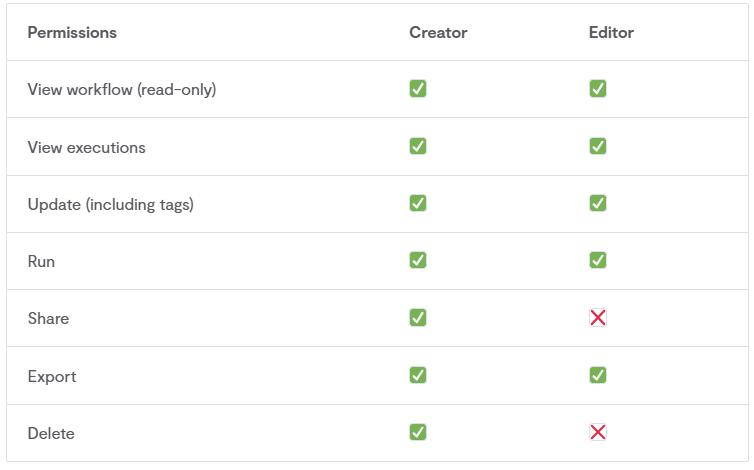
Task: Click red X for Editor Share permission
Action: point(598,318)
